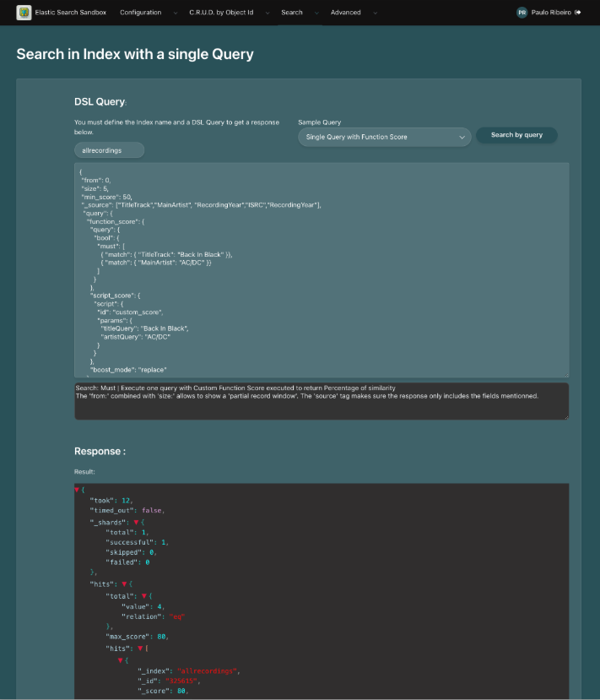The height and width of the screenshot is (700, 600).
Task: Expand the chevron beside Configuration
Action: [x=176, y=13]
